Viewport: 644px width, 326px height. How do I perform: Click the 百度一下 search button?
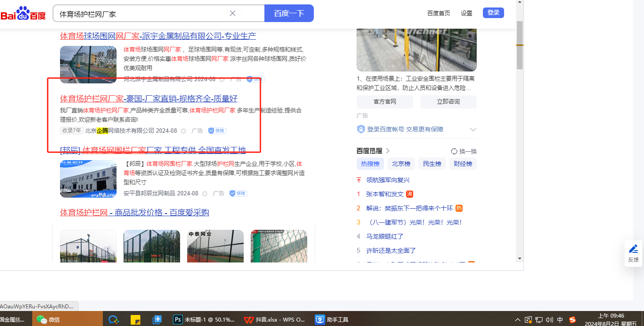tap(289, 13)
